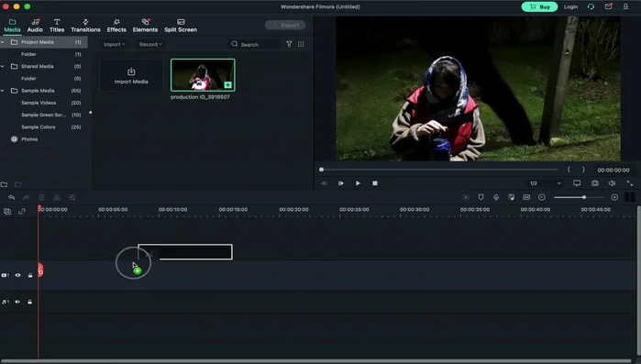Set mark-in point with left brace
Screen dimensions: 641x364
569,170
